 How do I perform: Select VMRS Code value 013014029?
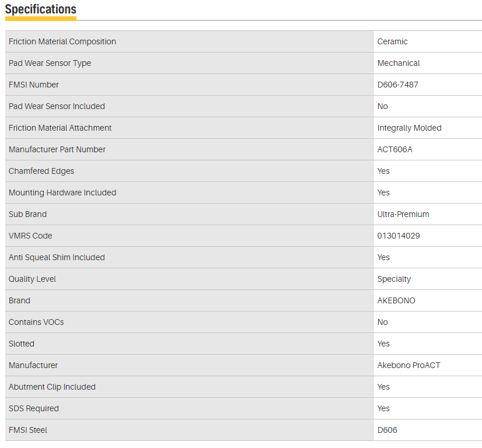399,236
